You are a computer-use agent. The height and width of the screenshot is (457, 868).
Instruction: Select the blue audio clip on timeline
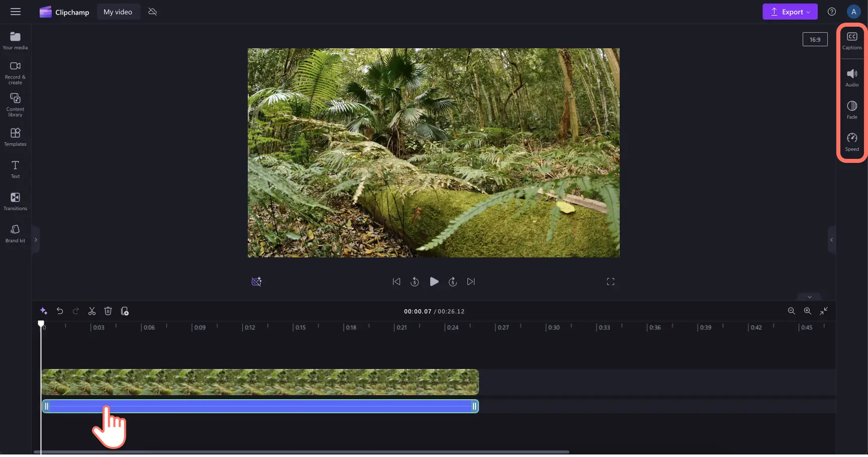260,406
